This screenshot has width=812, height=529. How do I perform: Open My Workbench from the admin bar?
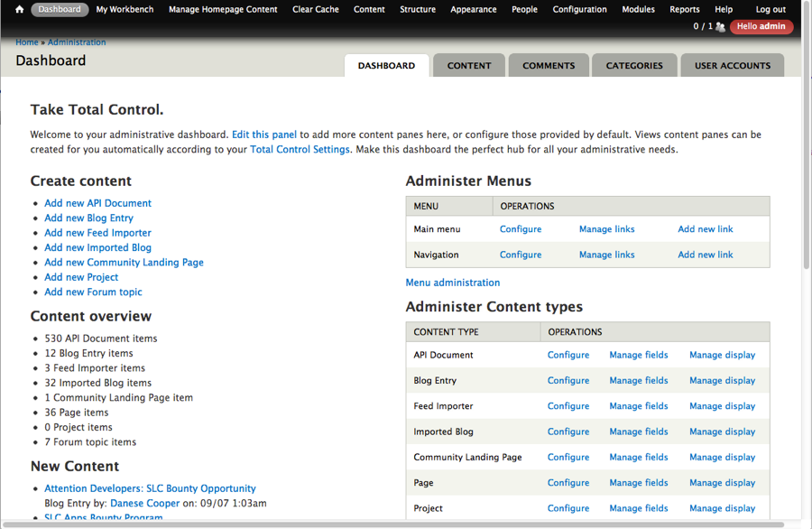[125, 9]
